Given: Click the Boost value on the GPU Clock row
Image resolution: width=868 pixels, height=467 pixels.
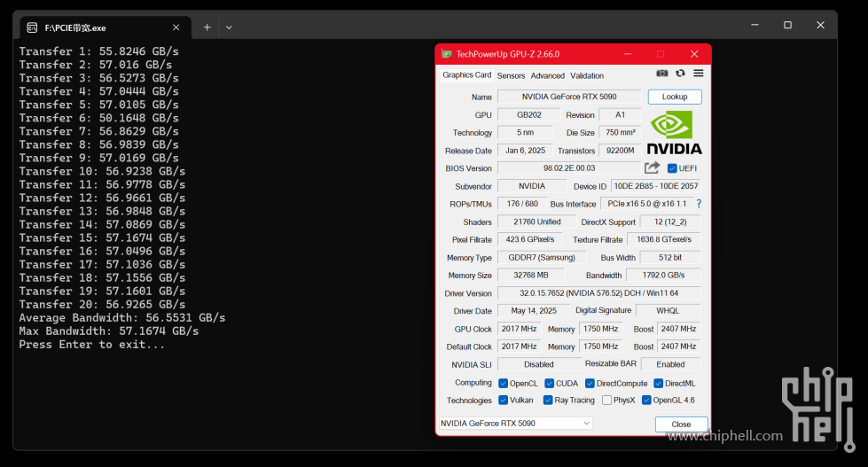Looking at the screenshot, I should 678,329.
